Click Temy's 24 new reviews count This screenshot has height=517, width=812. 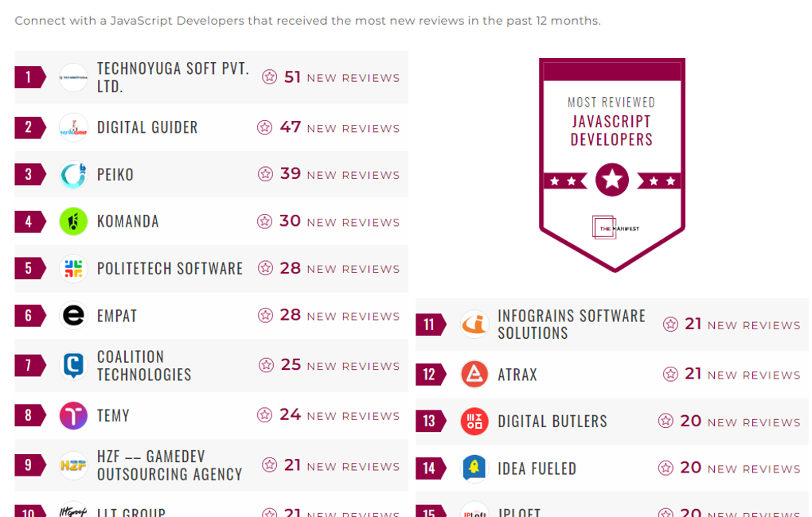point(329,415)
